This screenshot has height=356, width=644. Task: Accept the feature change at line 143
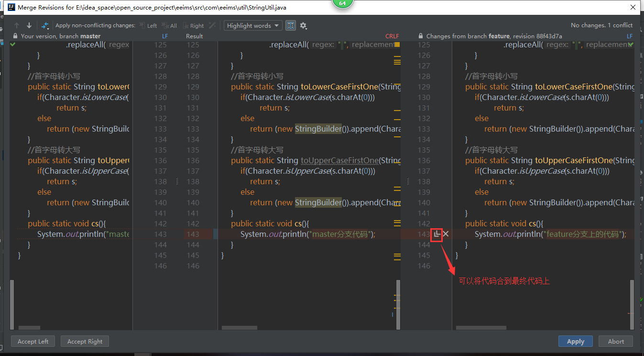click(x=437, y=234)
